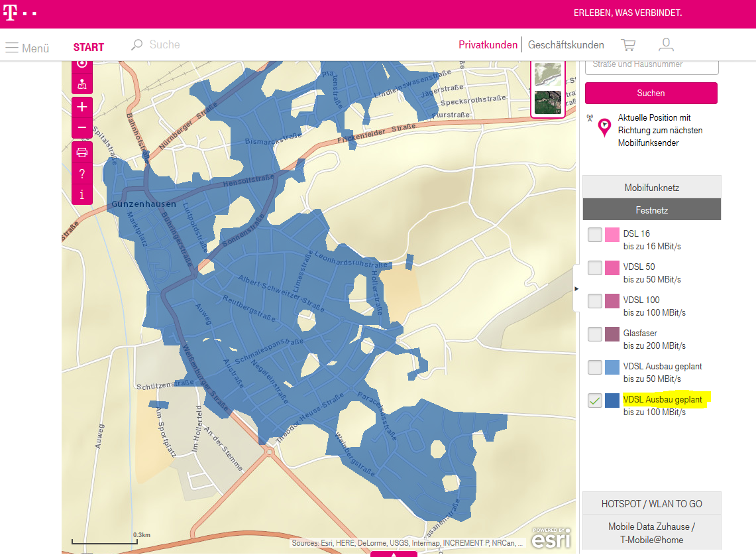This screenshot has width=756, height=557.
Task: Select the satellite basemap thumbnail
Action: tap(548, 102)
